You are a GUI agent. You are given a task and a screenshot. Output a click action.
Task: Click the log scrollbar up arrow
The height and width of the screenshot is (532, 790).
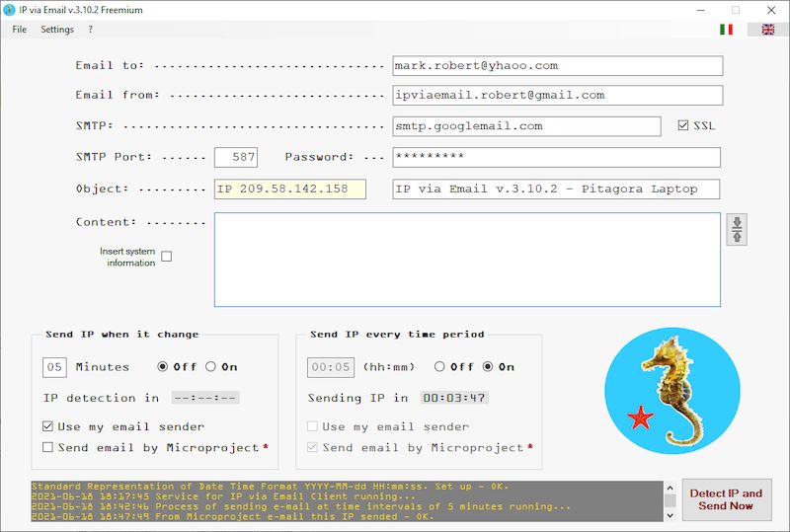[670, 488]
